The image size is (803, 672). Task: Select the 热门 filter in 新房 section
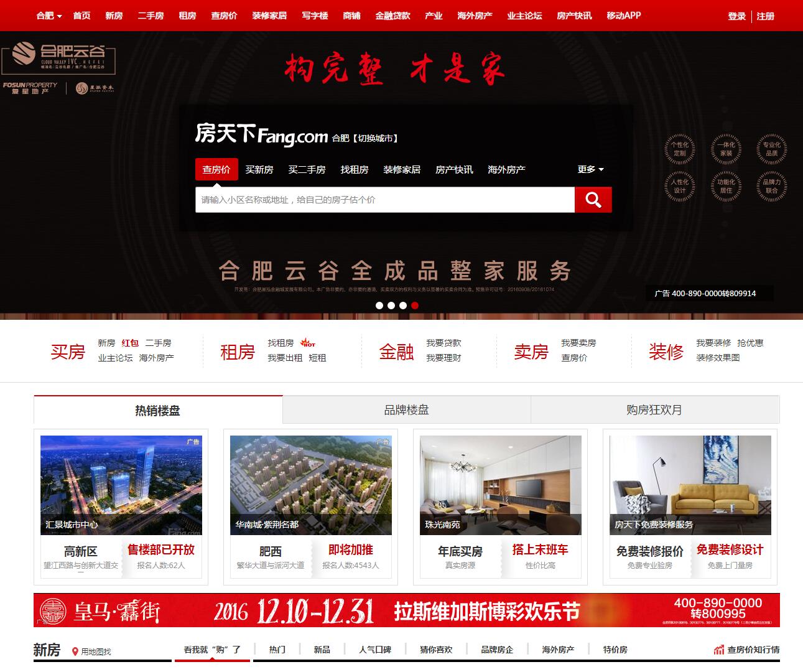tap(277, 650)
